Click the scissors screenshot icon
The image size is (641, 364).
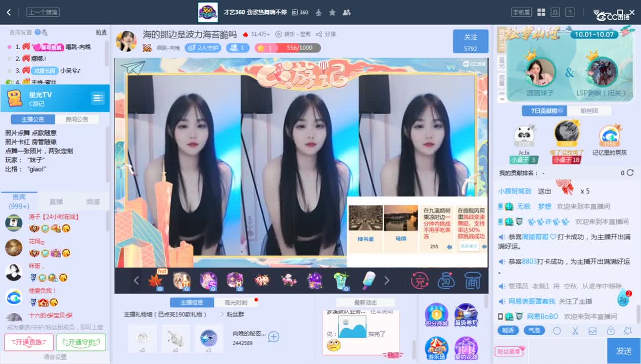pyautogui.click(x=575, y=331)
